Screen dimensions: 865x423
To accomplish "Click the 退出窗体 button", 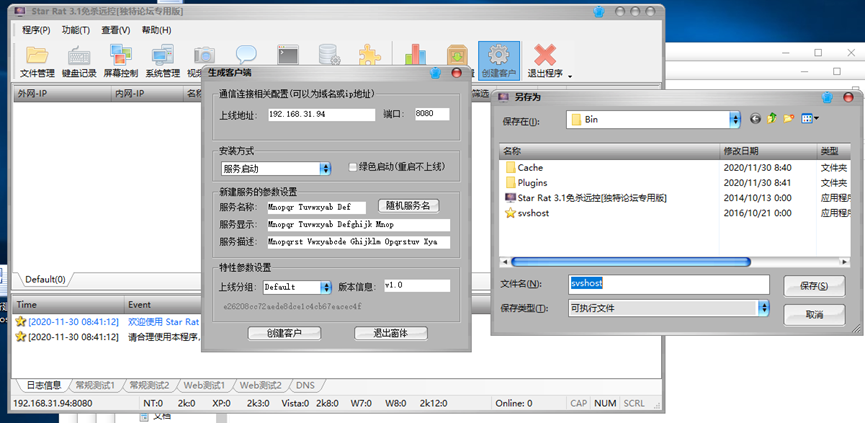I will click(x=391, y=333).
